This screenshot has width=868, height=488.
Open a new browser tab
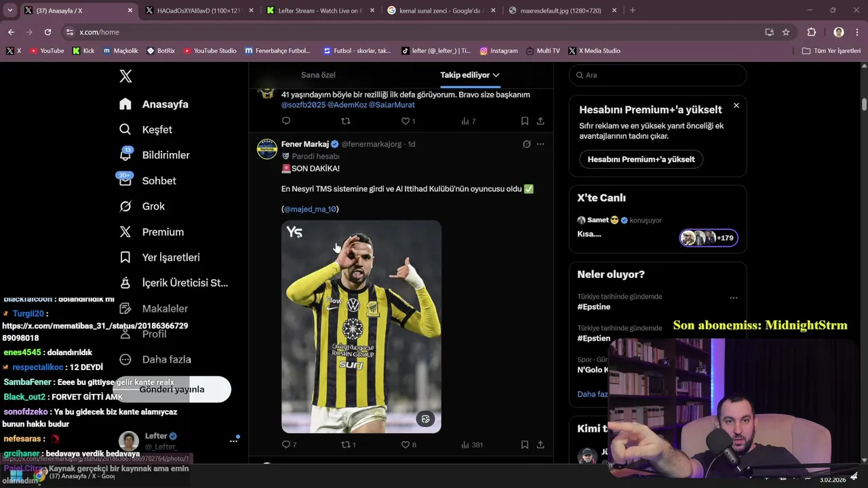tap(633, 10)
